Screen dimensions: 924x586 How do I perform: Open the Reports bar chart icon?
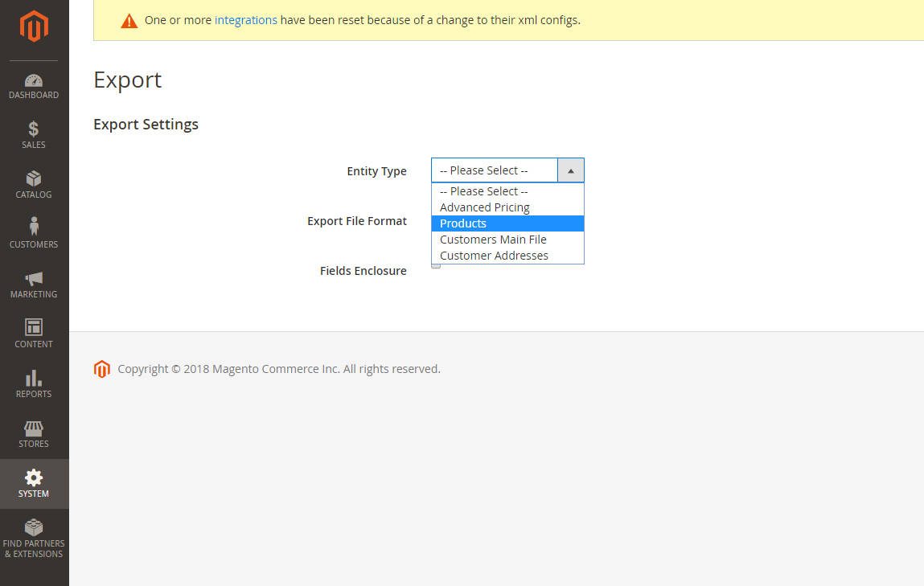(34, 378)
